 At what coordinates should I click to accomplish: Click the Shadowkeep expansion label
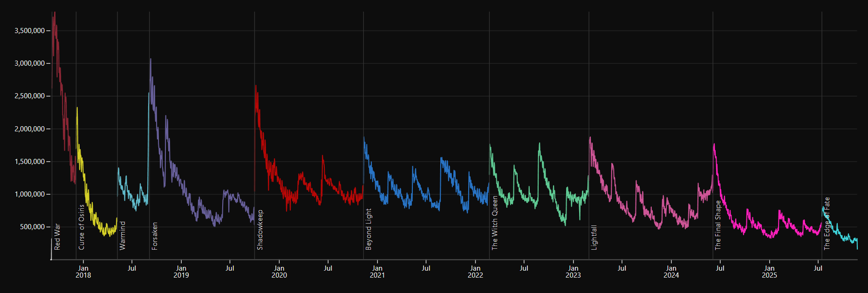[x=260, y=230]
